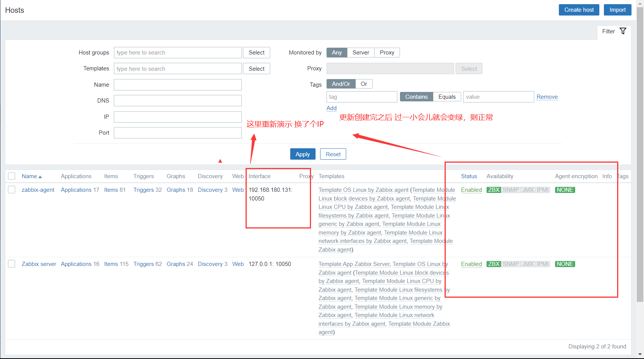Open Items 81 for zabbix-agent
Viewport: 644px width, 359px height.
click(111, 190)
